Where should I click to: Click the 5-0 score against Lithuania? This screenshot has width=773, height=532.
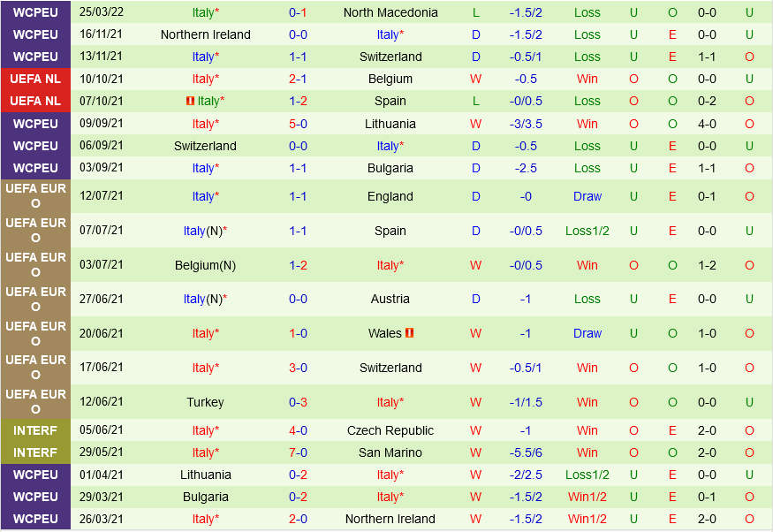point(298,124)
